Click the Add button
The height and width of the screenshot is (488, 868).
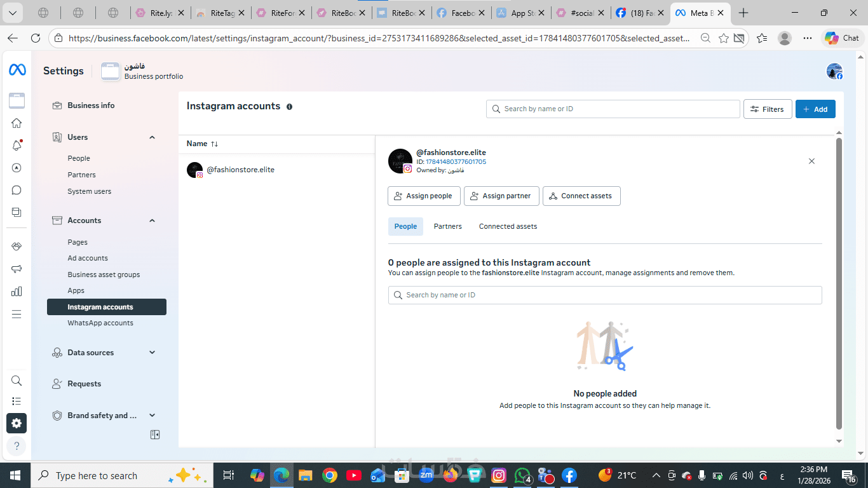pyautogui.click(x=815, y=109)
